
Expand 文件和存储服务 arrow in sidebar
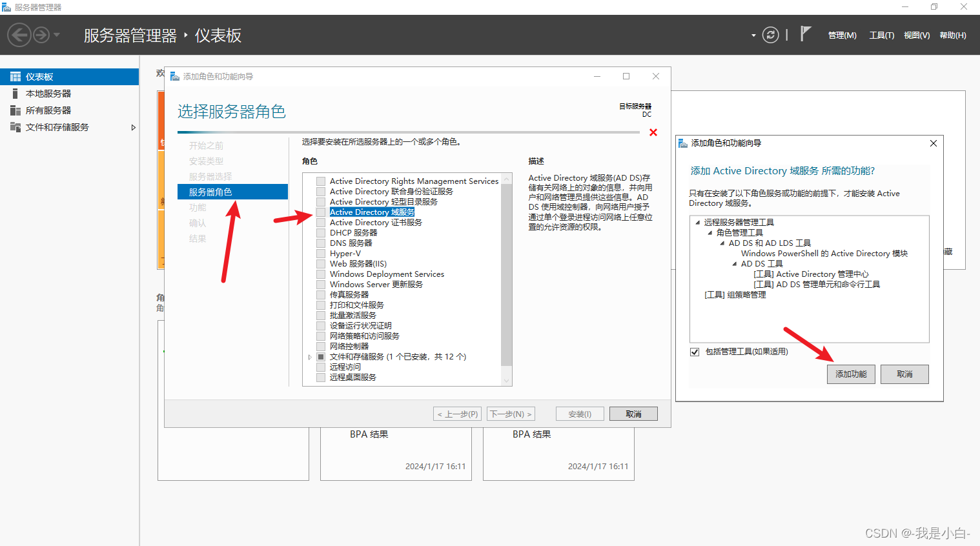coord(133,127)
